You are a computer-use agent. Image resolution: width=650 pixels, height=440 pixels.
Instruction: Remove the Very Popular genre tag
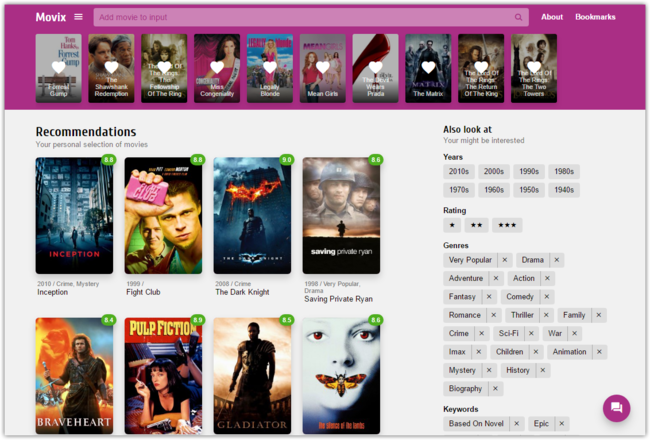pyautogui.click(x=505, y=260)
